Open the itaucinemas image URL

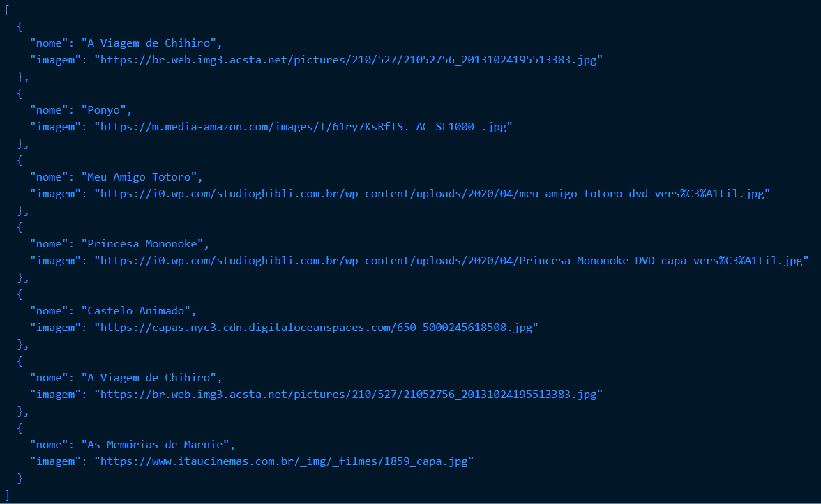click(x=284, y=461)
